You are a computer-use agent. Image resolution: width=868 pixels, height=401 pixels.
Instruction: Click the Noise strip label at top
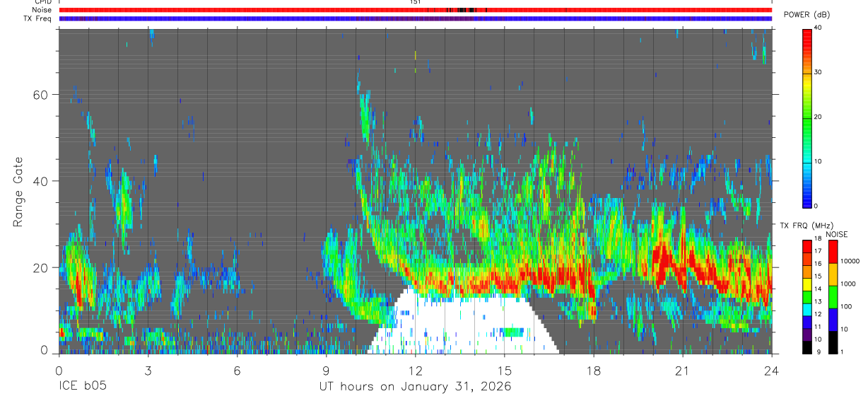click(x=42, y=10)
